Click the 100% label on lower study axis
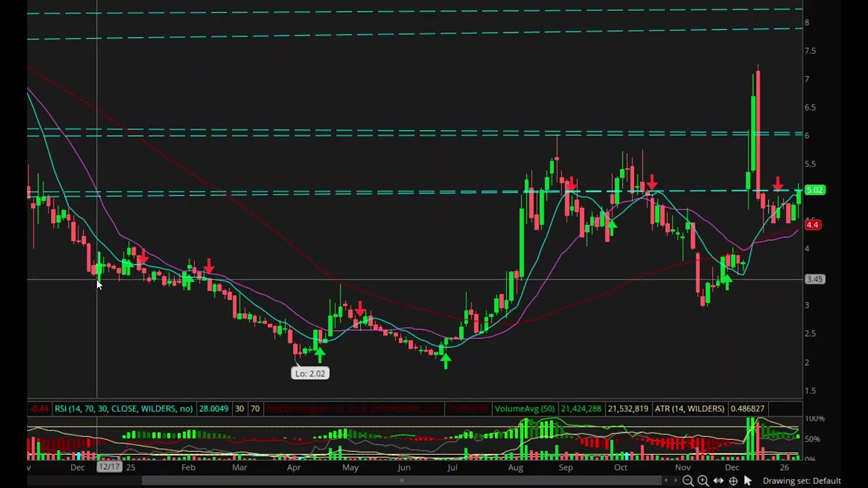868x488 pixels. coord(815,419)
